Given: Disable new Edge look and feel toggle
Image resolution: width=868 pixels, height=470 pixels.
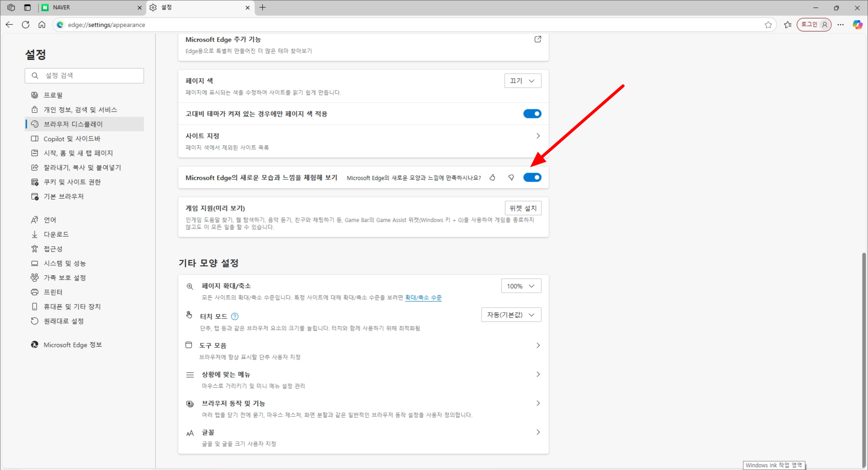Looking at the screenshot, I should 532,178.
